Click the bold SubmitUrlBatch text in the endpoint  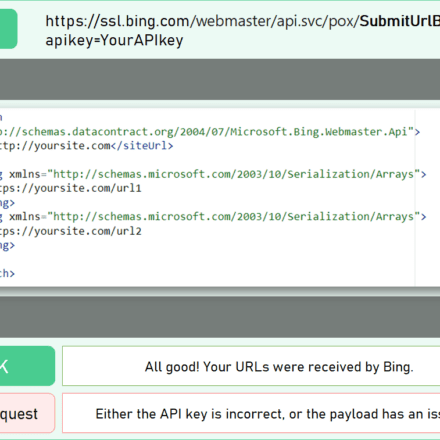[400, 21]
